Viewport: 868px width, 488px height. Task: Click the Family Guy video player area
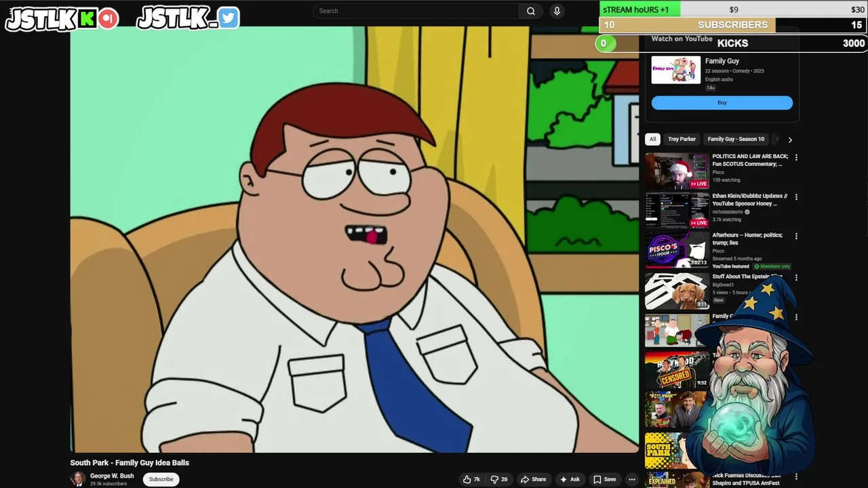coord(354,239)
